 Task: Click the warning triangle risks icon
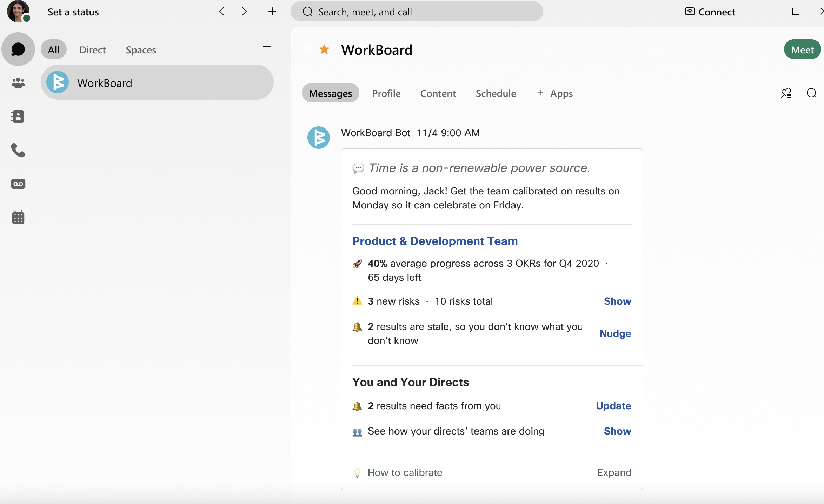(x=357, y=301)
